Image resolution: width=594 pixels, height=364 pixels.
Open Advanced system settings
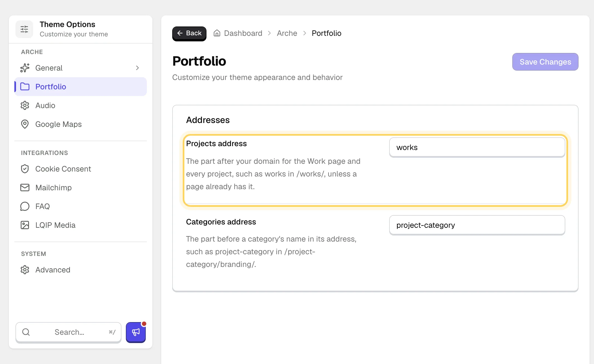click(x=81, y=270)
